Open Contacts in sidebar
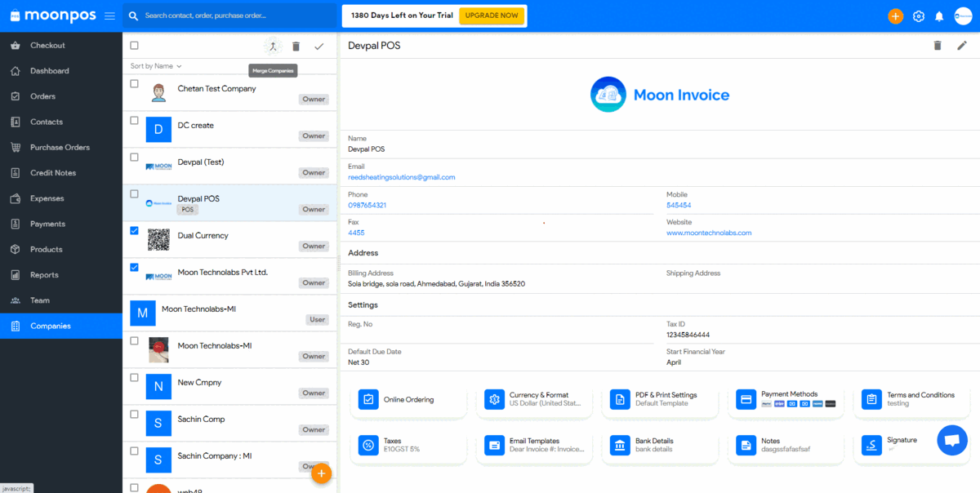The height and width of the screenshot is (493, 980). [61, 122]
